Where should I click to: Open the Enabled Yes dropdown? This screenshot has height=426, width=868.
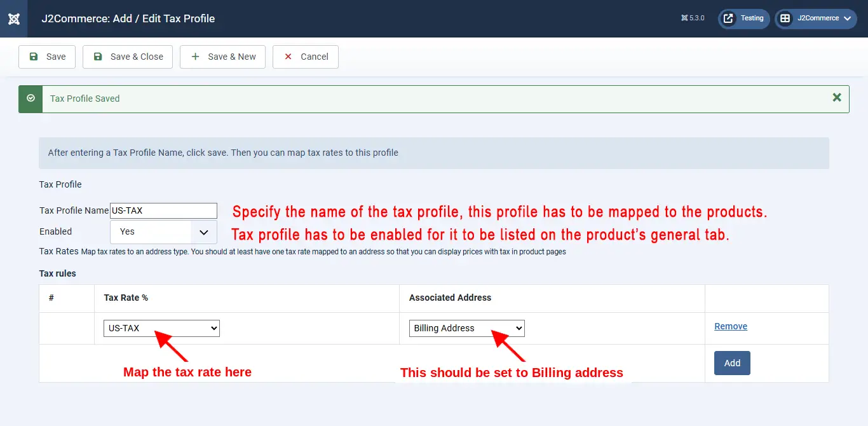[163, 232]
